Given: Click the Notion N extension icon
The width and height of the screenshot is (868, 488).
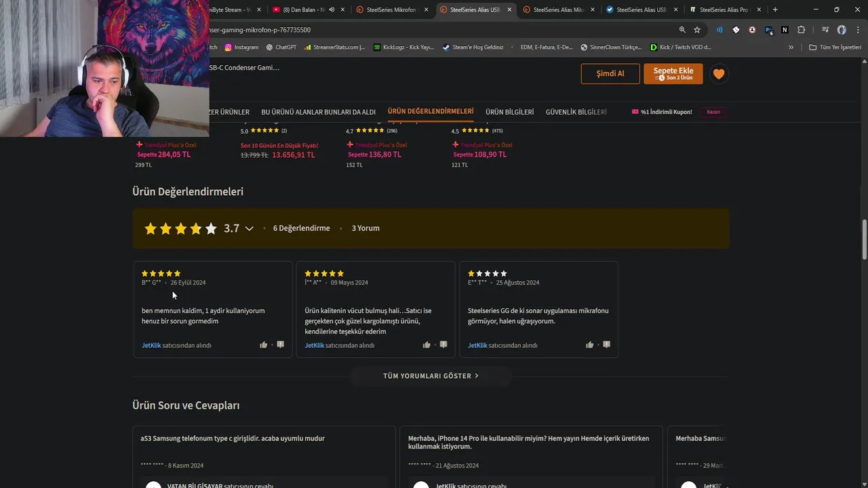Looking at the screenshot, I should pos(785,30).
